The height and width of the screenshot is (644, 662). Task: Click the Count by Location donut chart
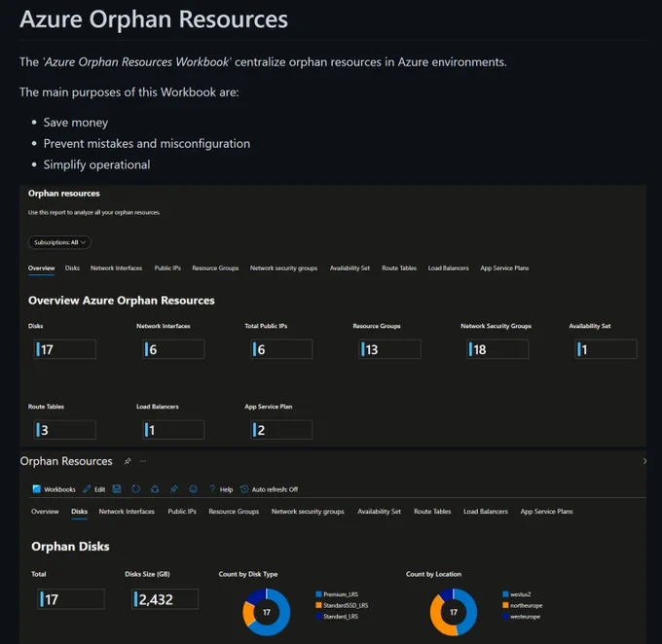coord(454,612)
